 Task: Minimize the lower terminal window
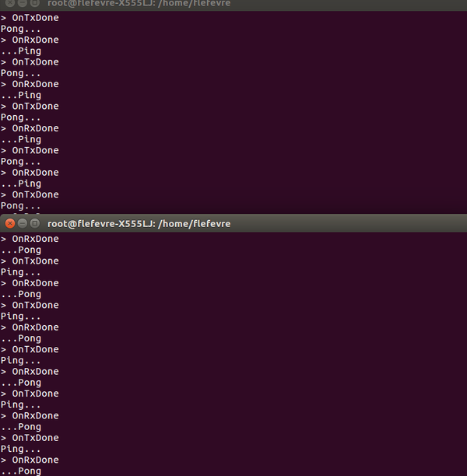click(23, 223)
